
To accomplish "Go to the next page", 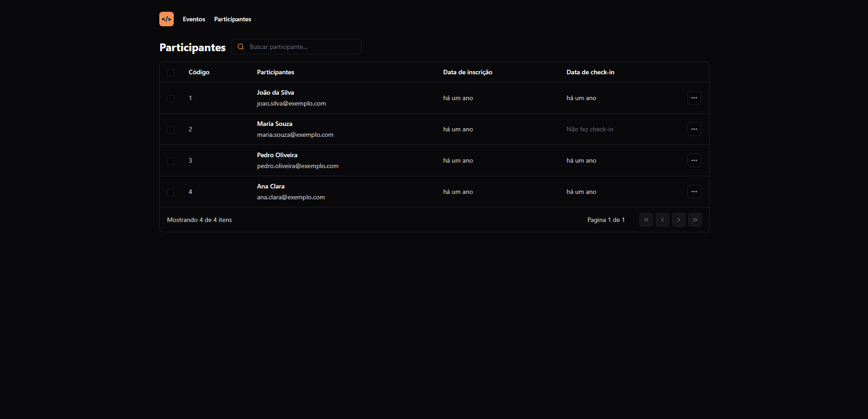I will tap(678, 220).
